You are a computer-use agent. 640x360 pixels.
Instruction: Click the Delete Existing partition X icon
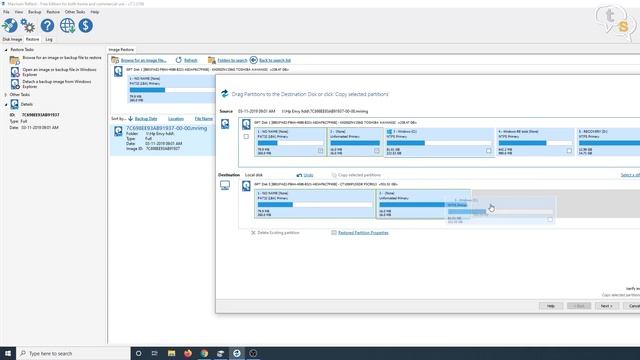click(253, 233)
